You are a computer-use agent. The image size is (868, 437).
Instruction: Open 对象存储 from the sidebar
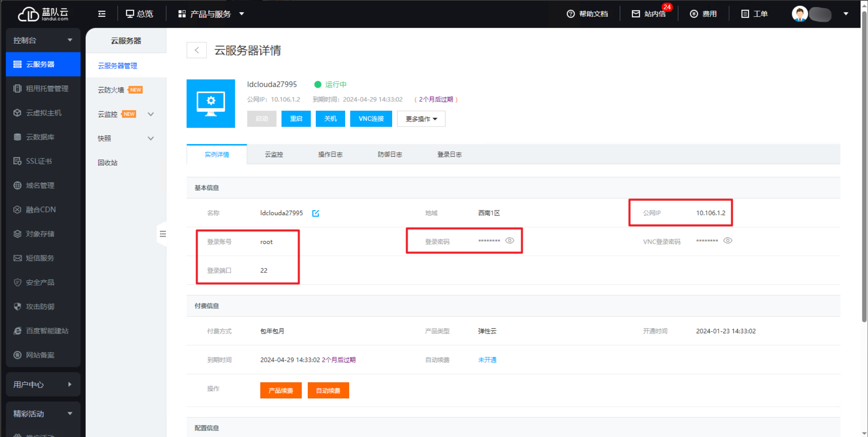[x=40, y=234]
